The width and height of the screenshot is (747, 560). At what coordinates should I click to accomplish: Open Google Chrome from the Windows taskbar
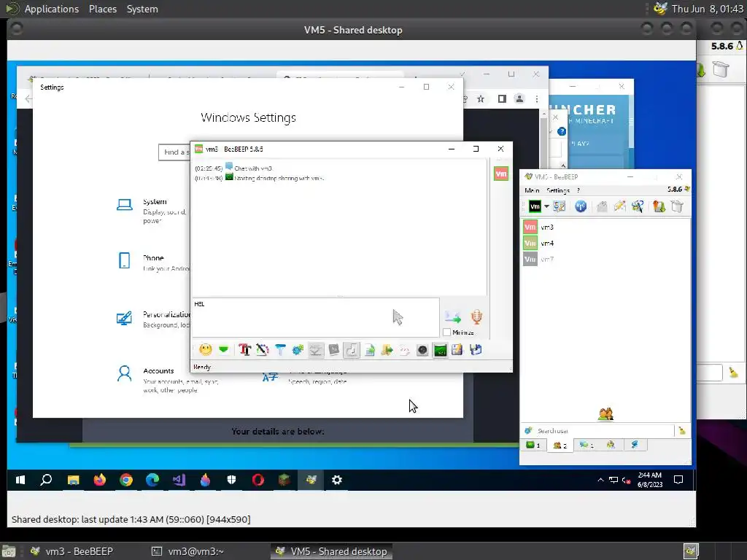126,480
